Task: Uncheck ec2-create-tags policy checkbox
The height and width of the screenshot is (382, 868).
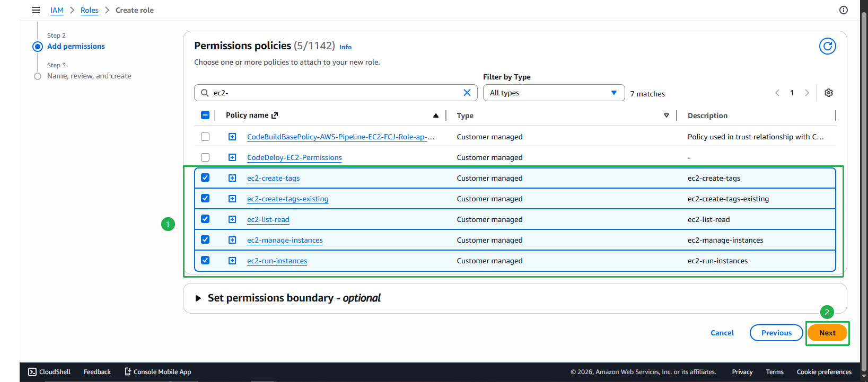Action: pos(205,178)
